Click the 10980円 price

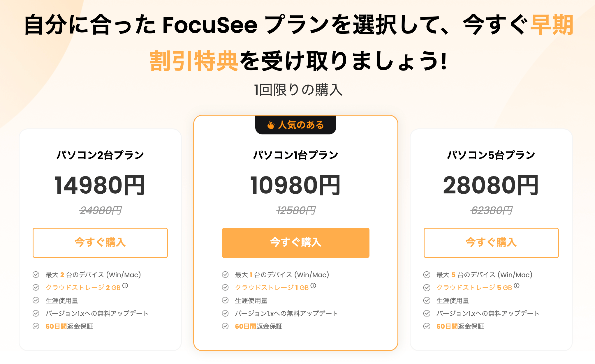click(295, 185)
